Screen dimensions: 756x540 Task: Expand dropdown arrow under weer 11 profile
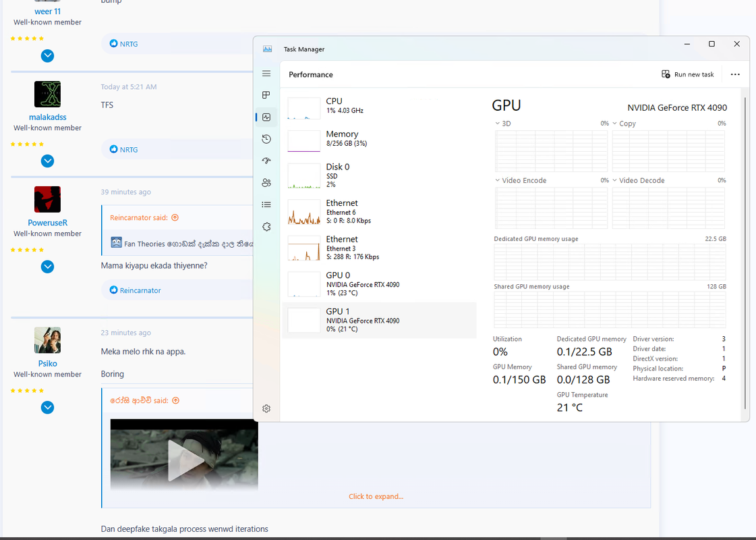click(x=47, y=56)
